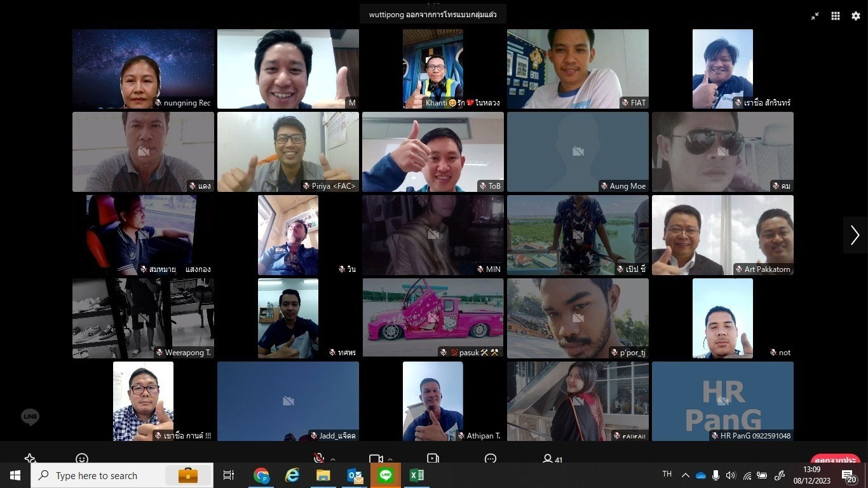Show the 41 participants list

(552, 459)
